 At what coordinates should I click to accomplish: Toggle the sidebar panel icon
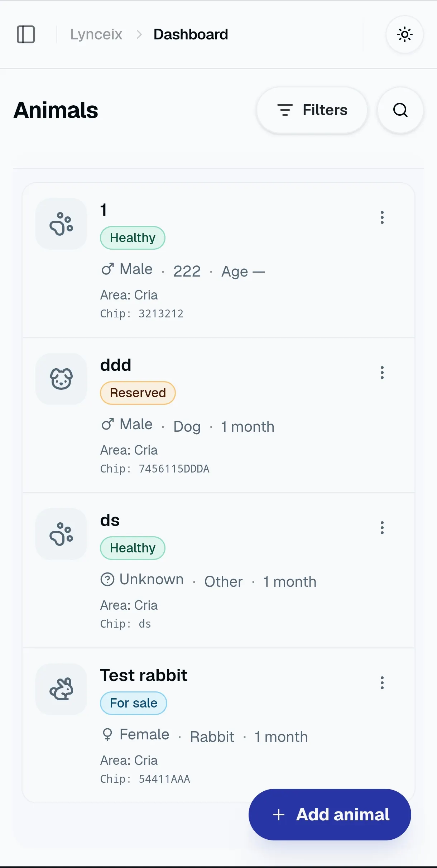coord(26,34)
